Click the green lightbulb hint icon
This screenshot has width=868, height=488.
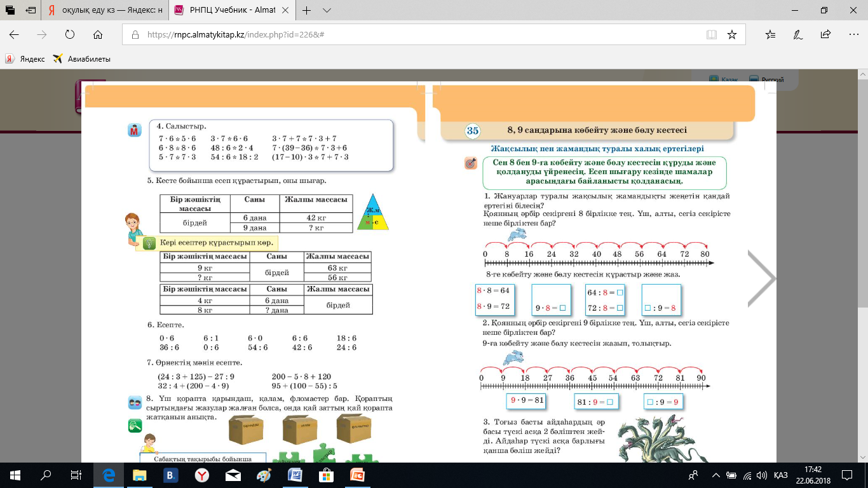pyautogui.click(x=149, y=243)
